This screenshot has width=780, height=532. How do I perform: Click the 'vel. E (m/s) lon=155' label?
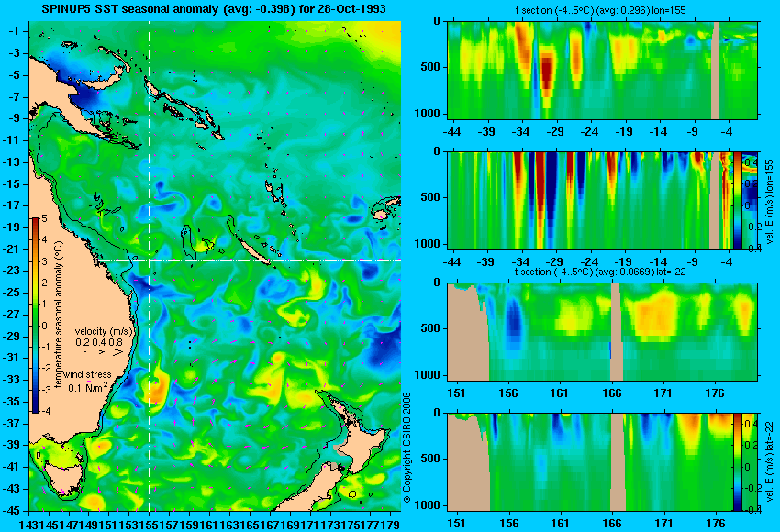click(x=769, y=204)
